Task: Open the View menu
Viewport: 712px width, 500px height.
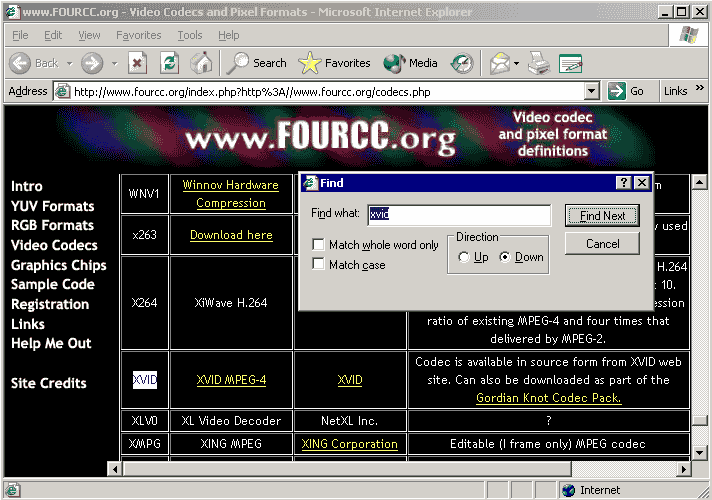Action: pyautogui.click(x=89, y=35)
